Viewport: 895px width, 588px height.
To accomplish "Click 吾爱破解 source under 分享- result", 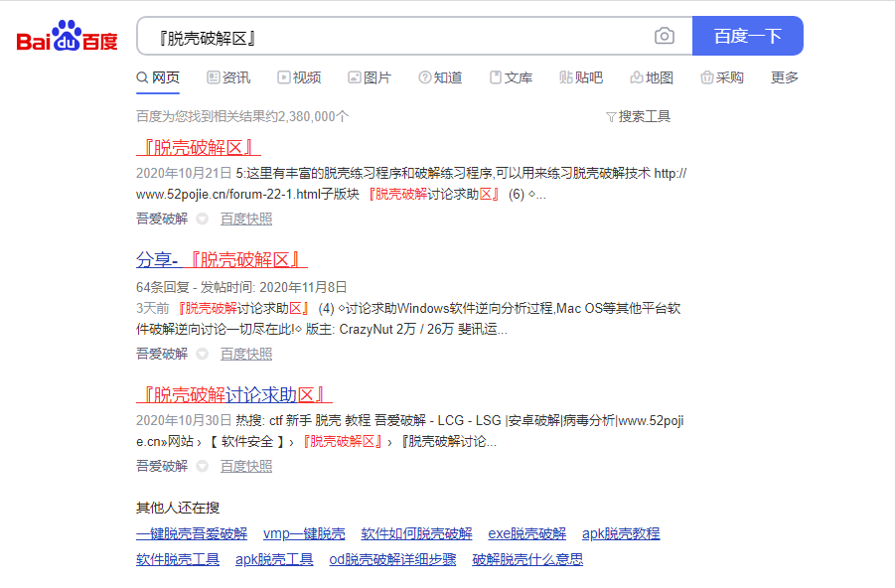I will (x=162, y=354).
